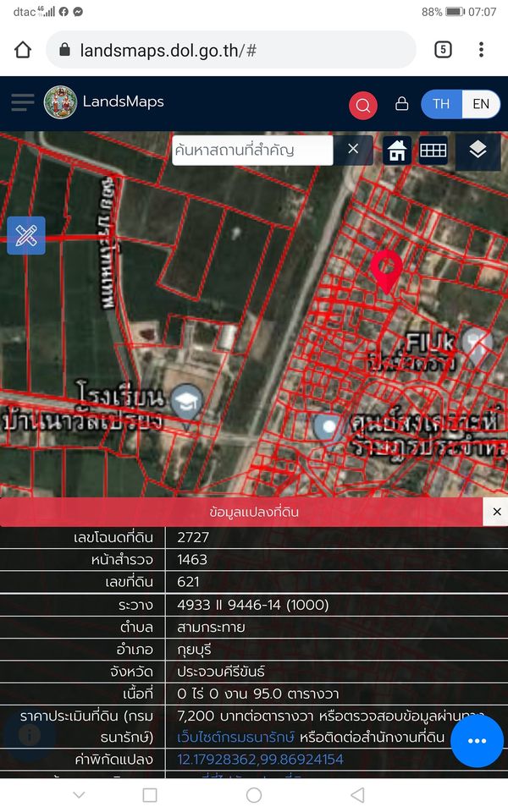Image resolution: width=508 pixels, height=812 pixels.
Task: Tap the Android home circle button
Action: [254, 795]
